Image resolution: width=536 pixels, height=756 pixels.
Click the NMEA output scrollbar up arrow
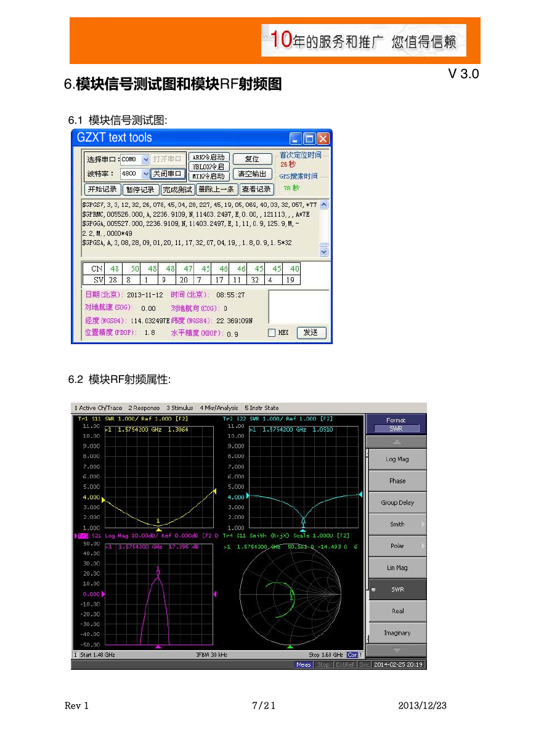[x=324, y=204]
